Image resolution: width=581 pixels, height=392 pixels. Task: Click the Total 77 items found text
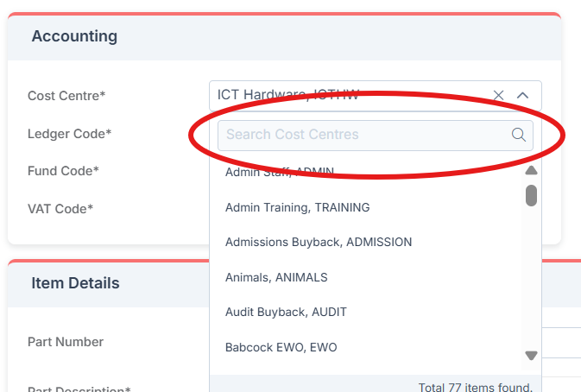click(475, 386)
